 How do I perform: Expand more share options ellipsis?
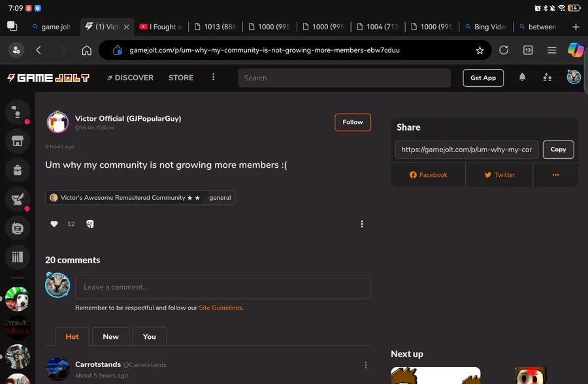coord(555,175)
